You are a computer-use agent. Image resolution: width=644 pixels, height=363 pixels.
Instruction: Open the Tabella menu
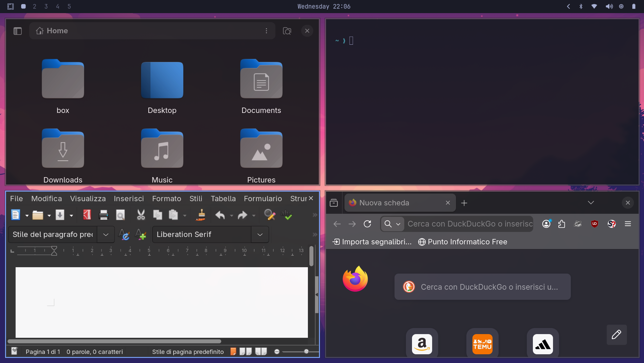[x=223, y=199]
